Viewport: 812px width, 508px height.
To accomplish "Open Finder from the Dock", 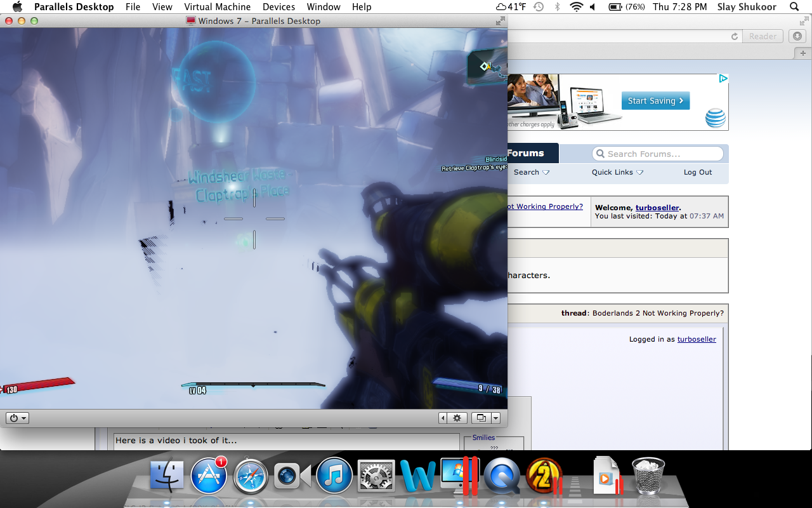I will click(x=167, y=476).
